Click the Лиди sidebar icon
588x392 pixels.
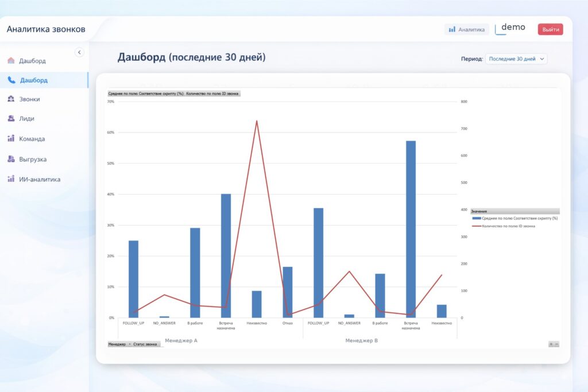point(11,119)
